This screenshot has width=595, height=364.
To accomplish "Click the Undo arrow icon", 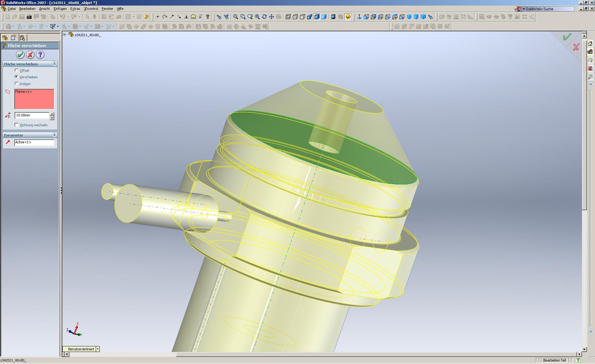I will point(63,17).
